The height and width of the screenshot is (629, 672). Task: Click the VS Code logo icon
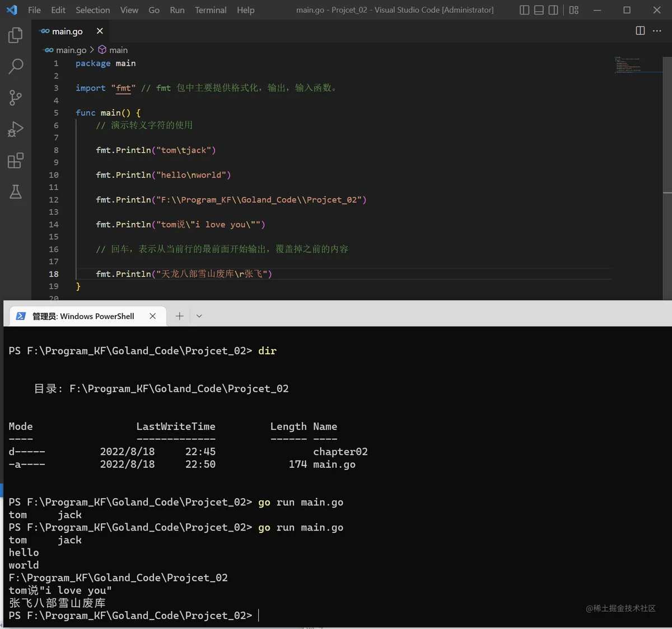point(12,10)
